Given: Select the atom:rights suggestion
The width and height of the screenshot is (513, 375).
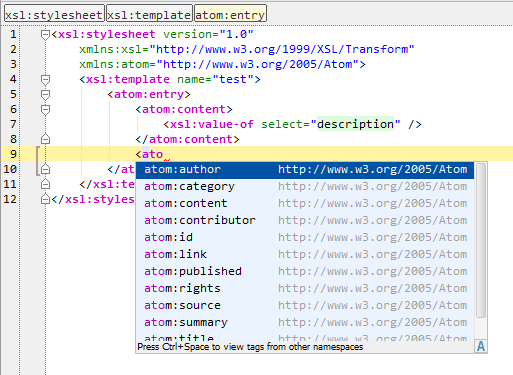Looking at the screenshot, I should point(305,289).
